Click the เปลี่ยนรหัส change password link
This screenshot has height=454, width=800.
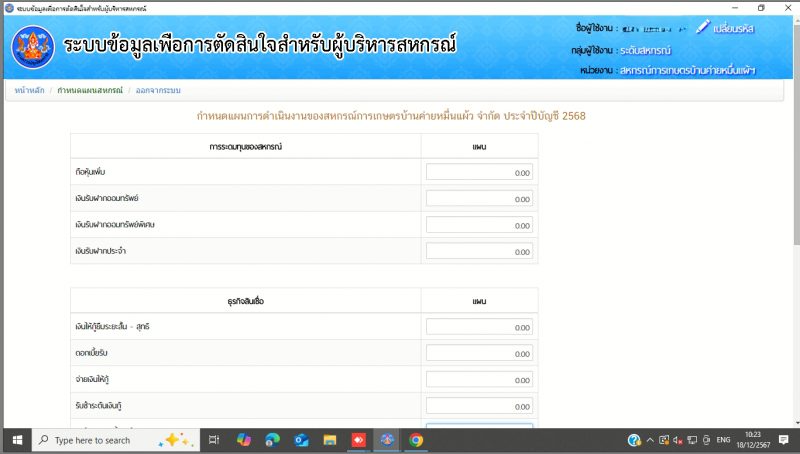(x=733, y=29)
